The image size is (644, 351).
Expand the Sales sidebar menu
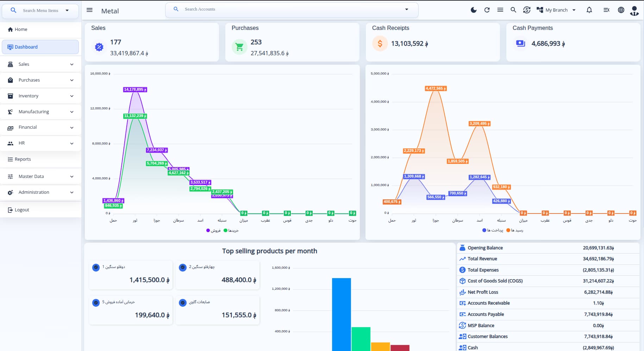coord(41,64)
